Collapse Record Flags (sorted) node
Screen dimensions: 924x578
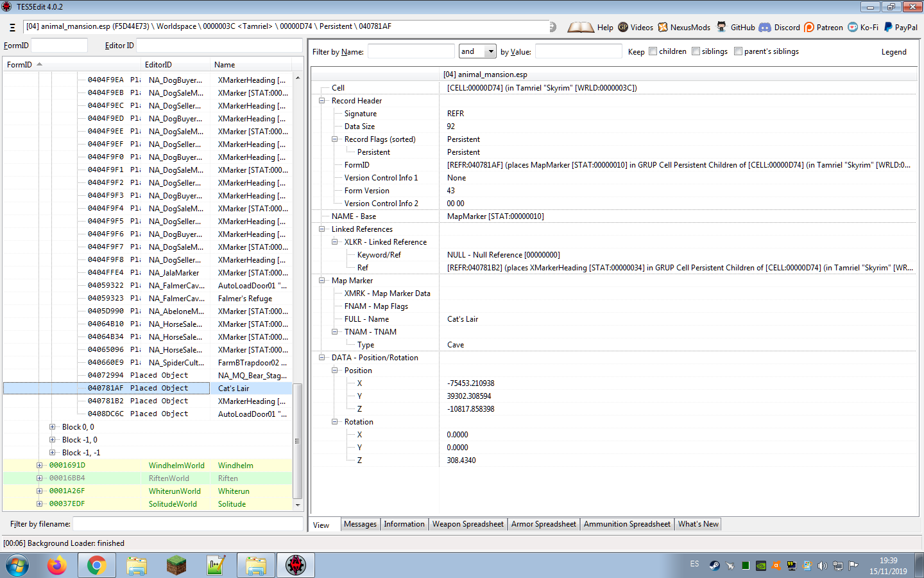335,139
